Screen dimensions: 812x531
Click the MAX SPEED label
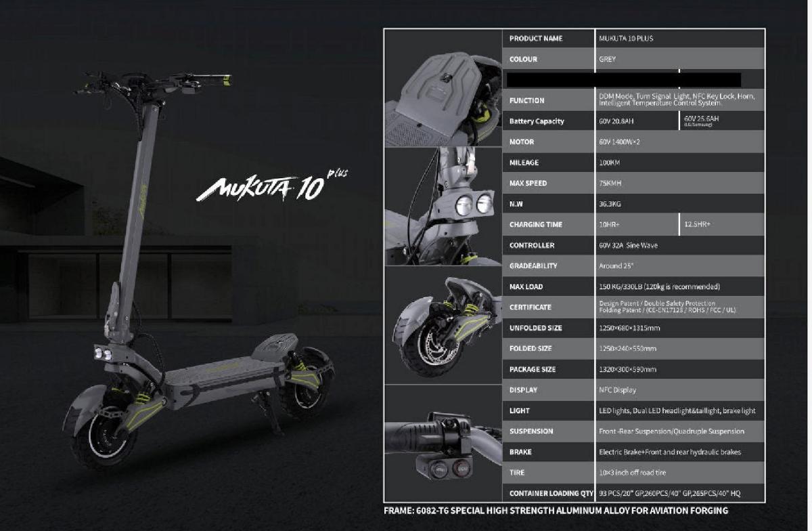[528, 183]
